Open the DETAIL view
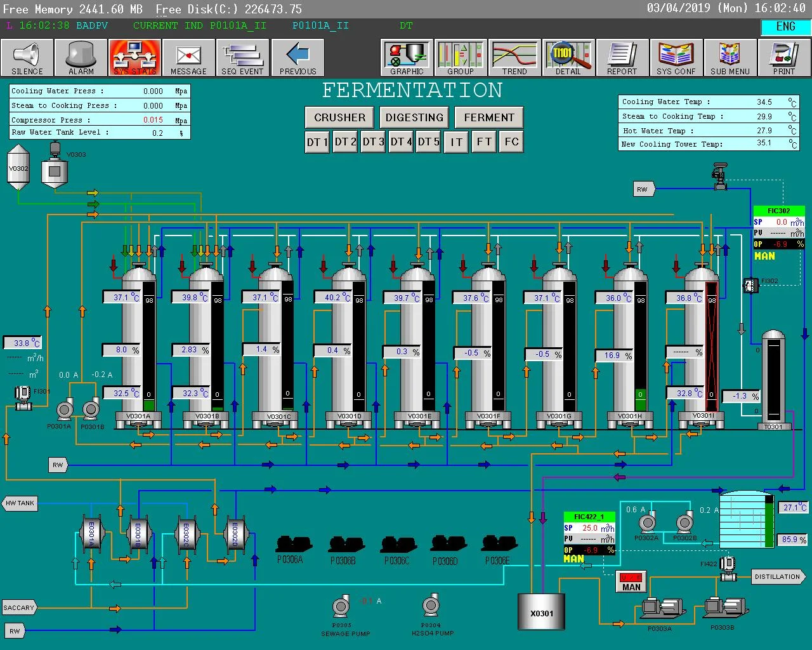The height and width of the screenshot is (650, 812). 568,58
